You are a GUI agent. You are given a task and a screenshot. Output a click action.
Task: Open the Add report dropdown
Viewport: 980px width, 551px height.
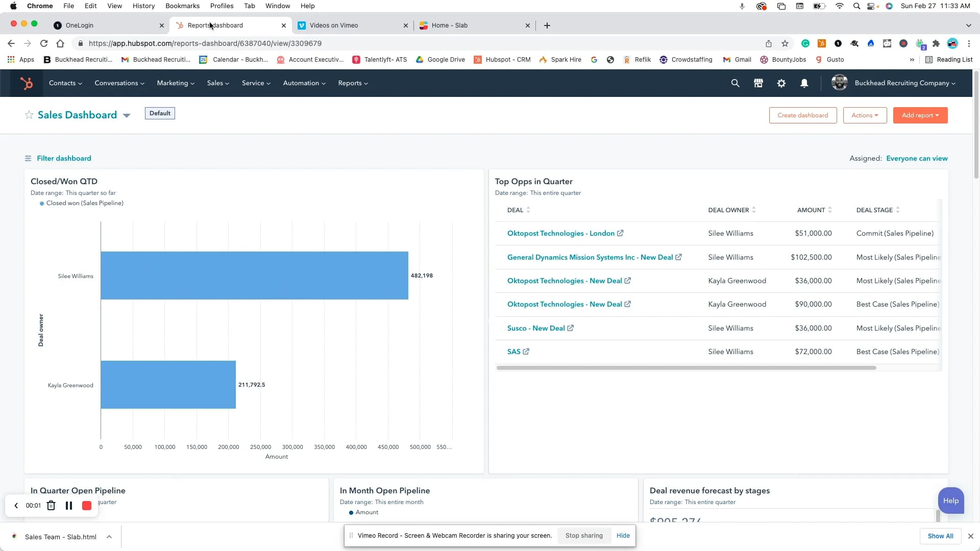pyautogui.click(x=920, y=115)
